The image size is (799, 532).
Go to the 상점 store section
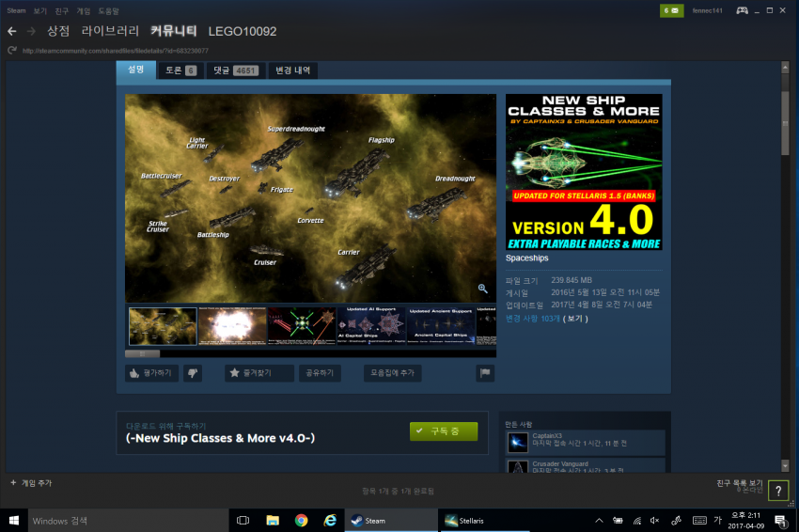[x=58, y=31]
